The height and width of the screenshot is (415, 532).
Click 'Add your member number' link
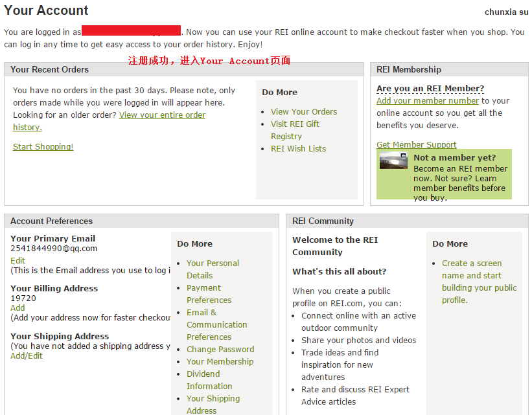[x=428, y=101]
